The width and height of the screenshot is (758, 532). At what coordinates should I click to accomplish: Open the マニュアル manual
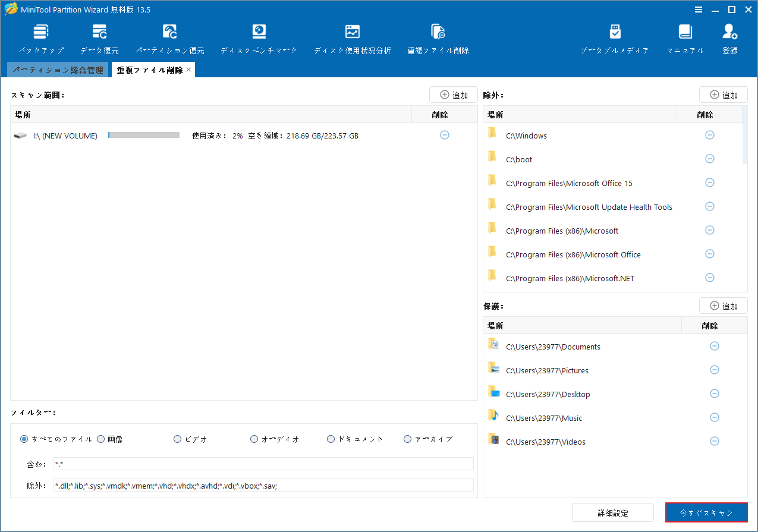pos(685,37)
